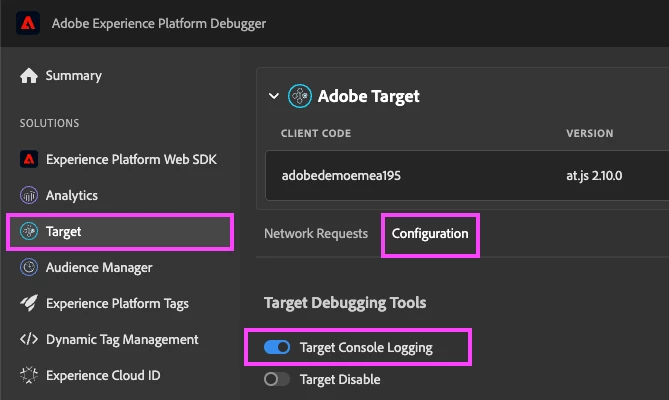The image size is (669, 400).
Task: Select the Configuration tab
Action: pyautogui.click(x=430, y=234)
